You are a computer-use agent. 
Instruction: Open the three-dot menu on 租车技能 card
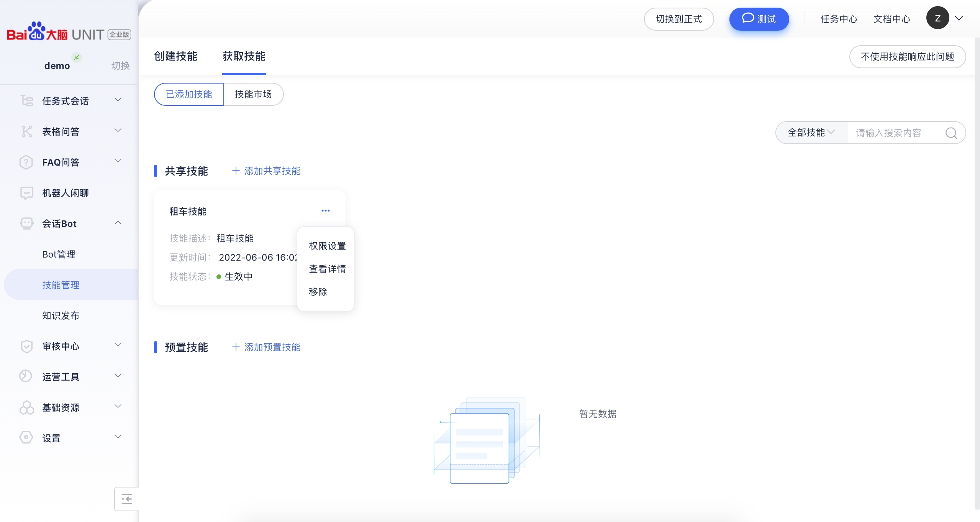pos(326,210)
